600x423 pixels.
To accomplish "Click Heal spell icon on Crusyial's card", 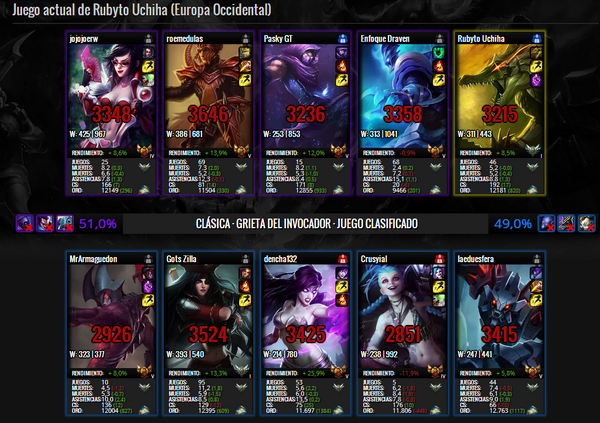I will coord(439,300).
